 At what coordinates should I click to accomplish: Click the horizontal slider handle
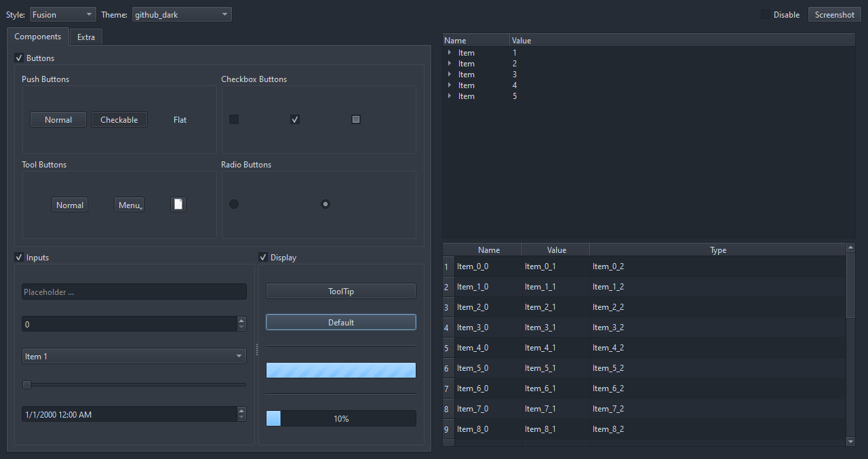tap(26, 384)
